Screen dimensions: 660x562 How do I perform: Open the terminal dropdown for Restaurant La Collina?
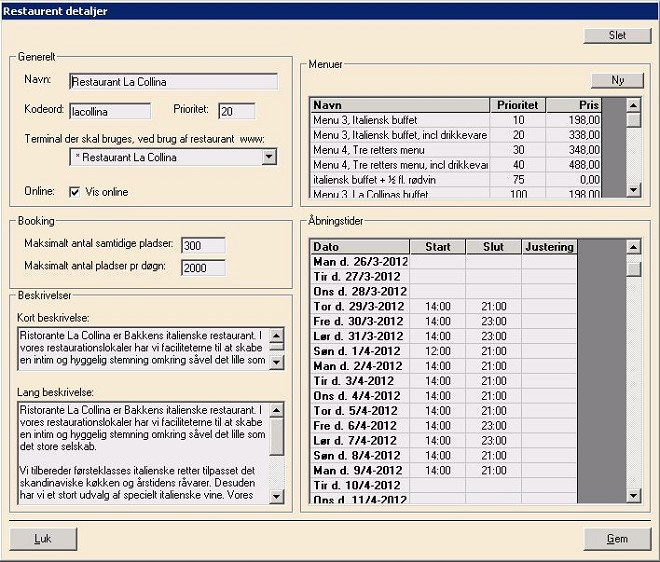[269, 157]
